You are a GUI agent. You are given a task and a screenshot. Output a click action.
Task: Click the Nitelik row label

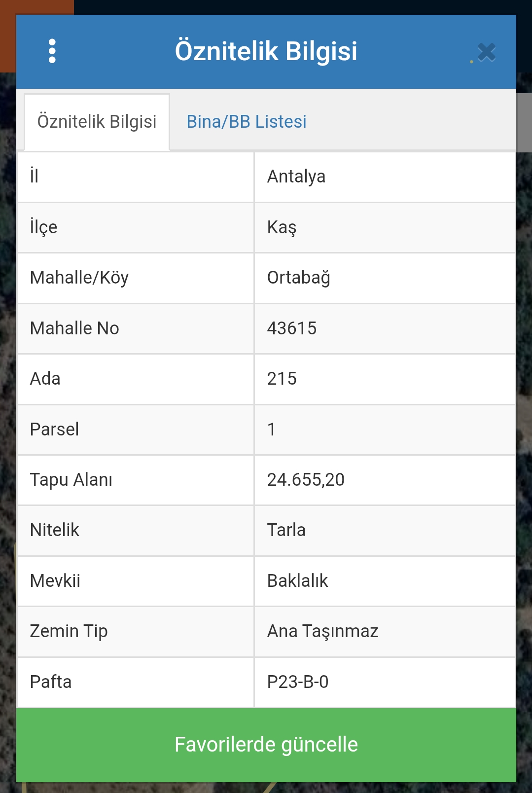(x=55, y=530)
